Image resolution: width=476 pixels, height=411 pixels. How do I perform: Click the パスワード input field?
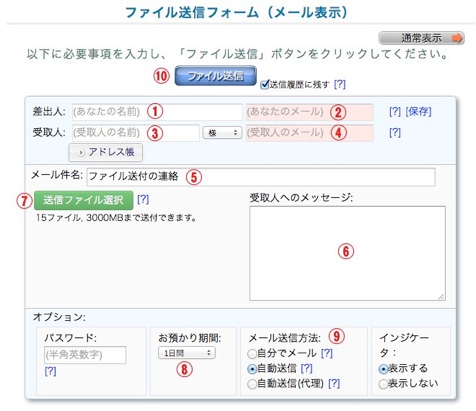tap(85, 355)
